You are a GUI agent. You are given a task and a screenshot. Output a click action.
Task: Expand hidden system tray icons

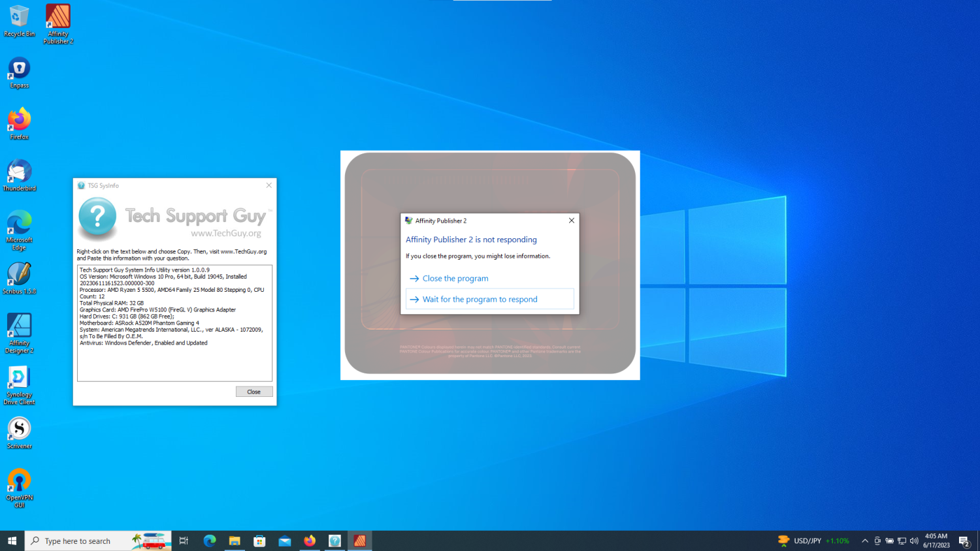pyautogui.click(x=864, y=541)
